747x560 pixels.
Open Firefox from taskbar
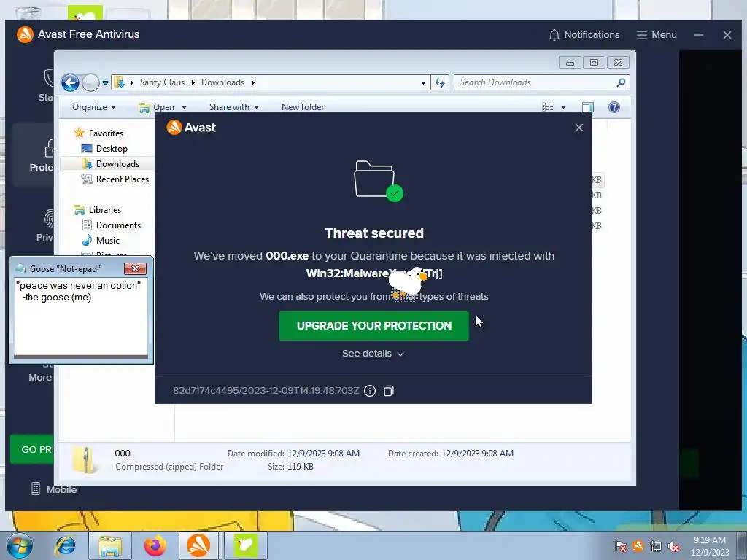(x=155, y=545)
